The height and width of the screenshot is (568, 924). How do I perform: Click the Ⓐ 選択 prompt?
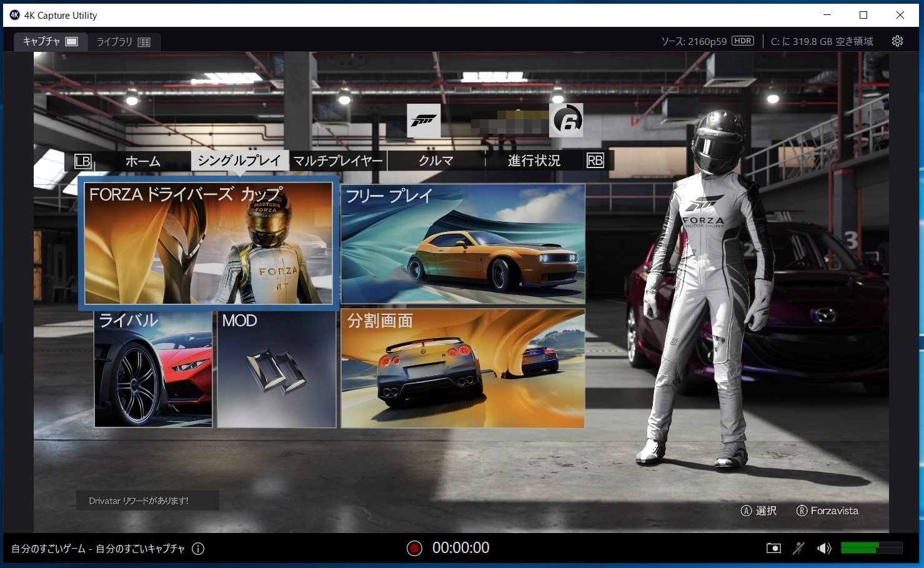[x=758, y=511]
